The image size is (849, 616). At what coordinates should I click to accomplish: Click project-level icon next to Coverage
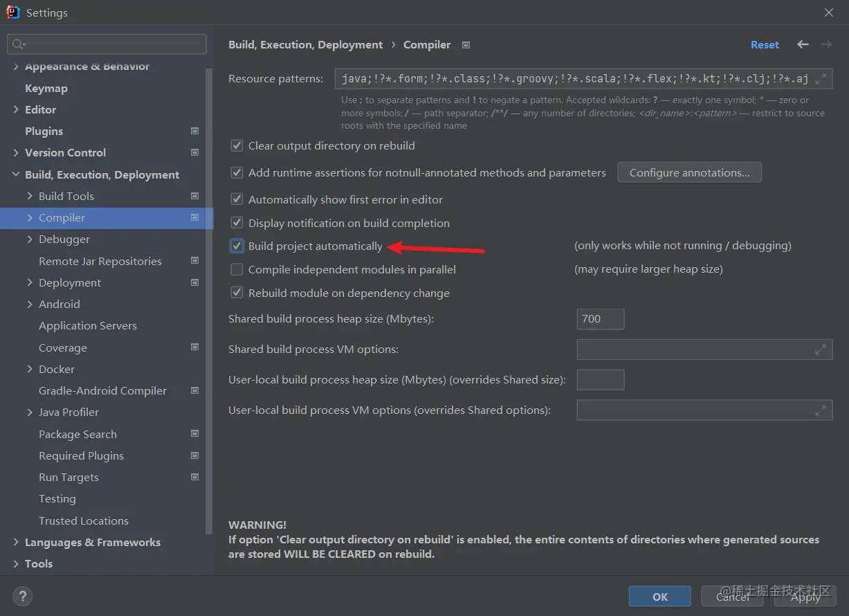[194, 347]
